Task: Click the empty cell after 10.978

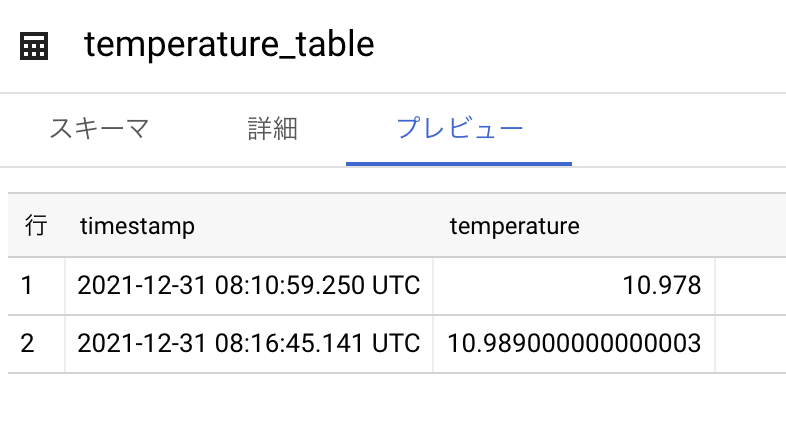Action: click(750, 286)
